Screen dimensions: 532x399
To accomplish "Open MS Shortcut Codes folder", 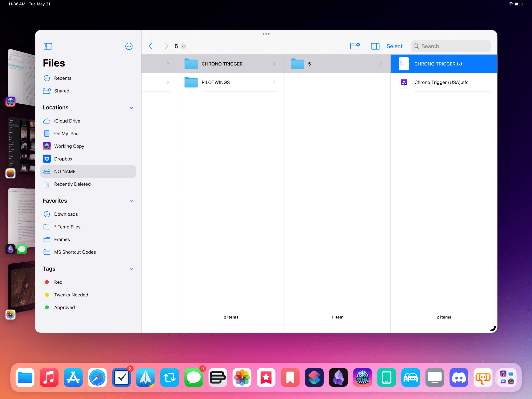I will click(x=88, y=252).
